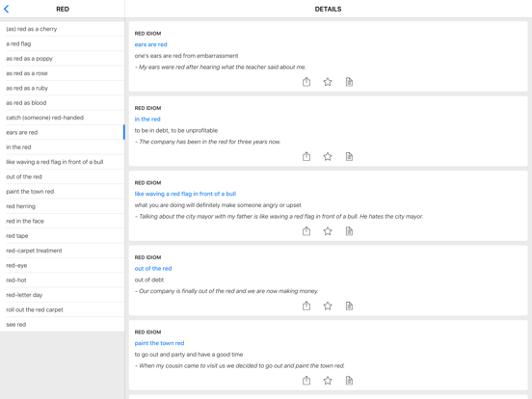Image resolution: width=532 pixels, height=399 pixels.
Task: Open 'like waving a red flag in front of a bull' link
Action: click(185, 194)
